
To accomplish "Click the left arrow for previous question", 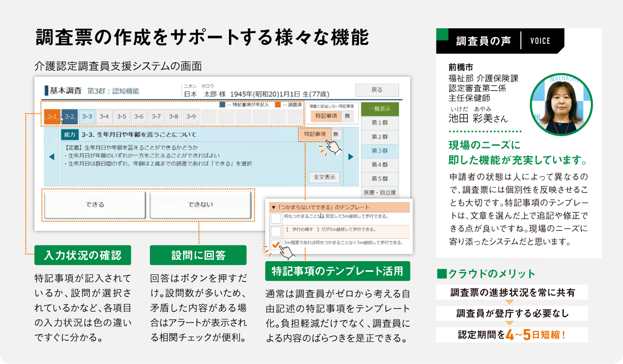I will click(52, 157).
